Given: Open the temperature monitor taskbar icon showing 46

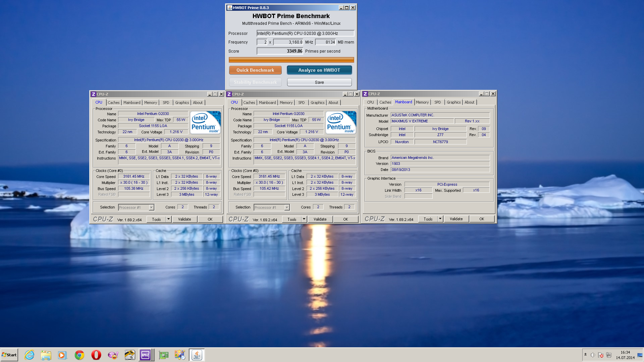Looking at the screenshot, I should tap(129, 355).
